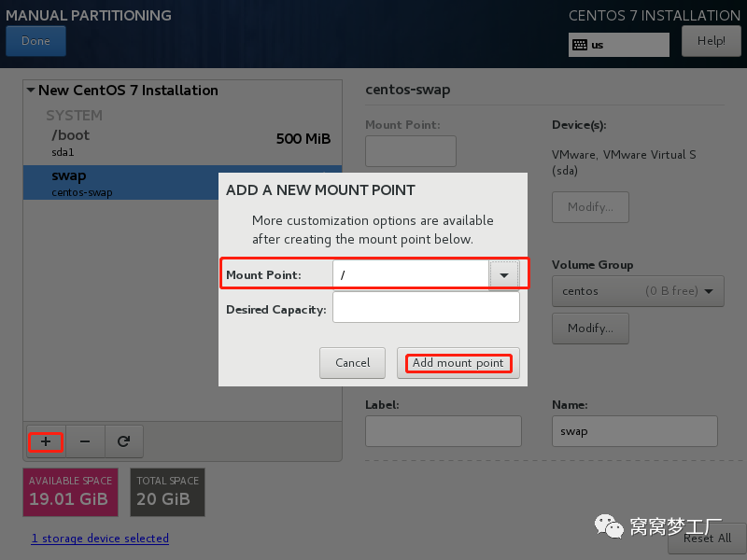Click the reload storage configuration icon
The image size is (747, 560).
[124, 441]
